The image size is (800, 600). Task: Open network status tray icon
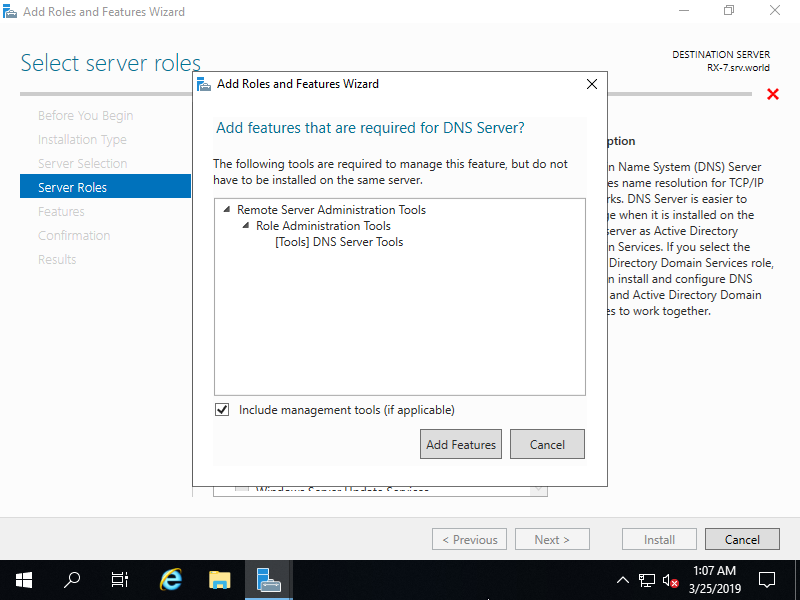pos(646,580)
